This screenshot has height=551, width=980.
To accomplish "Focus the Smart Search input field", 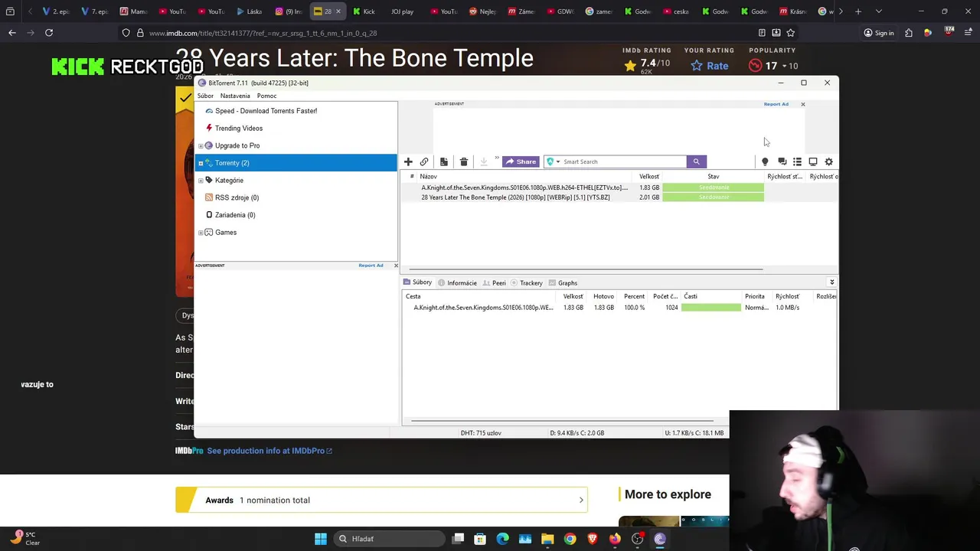I will [624, 161].
